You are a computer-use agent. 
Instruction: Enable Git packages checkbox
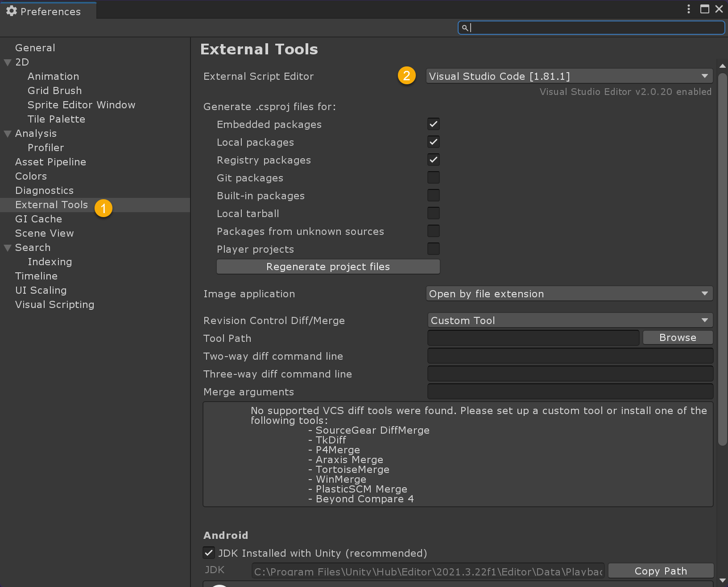[434, 177]
